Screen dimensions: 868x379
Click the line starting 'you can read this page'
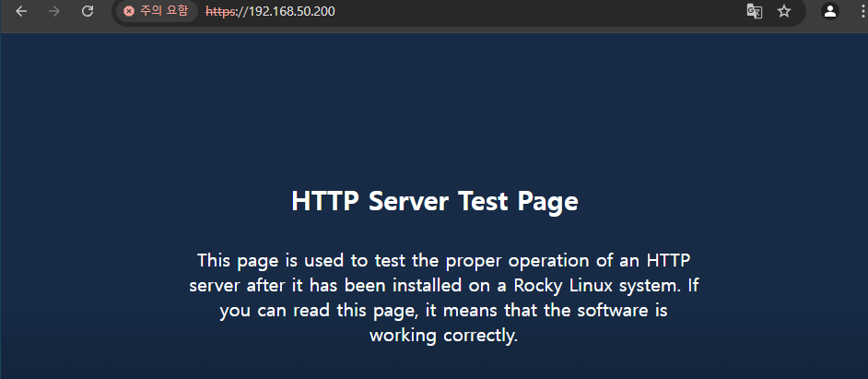pos(443,310)
